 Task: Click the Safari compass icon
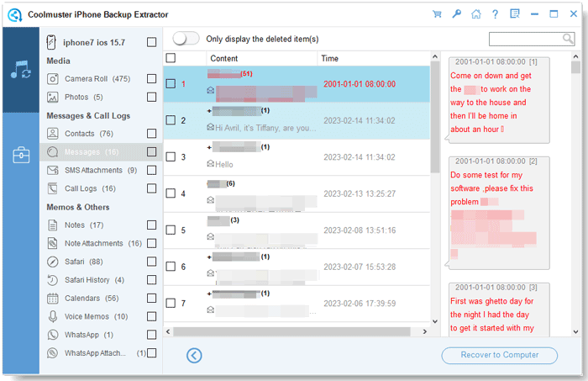click(x=53, y=262)
